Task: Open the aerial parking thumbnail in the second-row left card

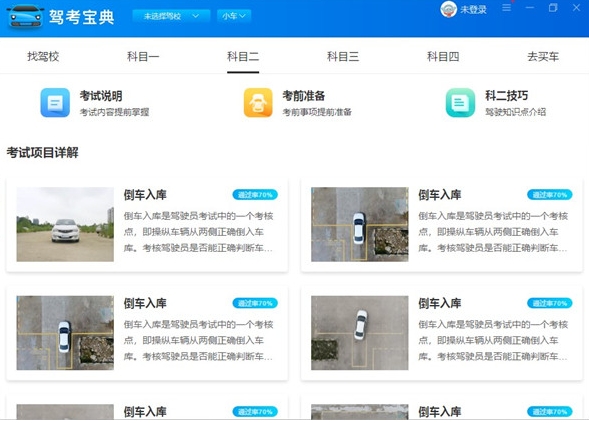Action: click(x=65, y=333)
